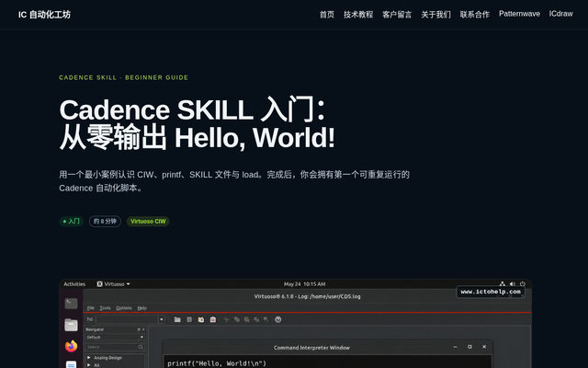This screenshot has height=368, width=588.
Task: Launch Terminal from the Ubuntu dock
Action: point(71,304)
